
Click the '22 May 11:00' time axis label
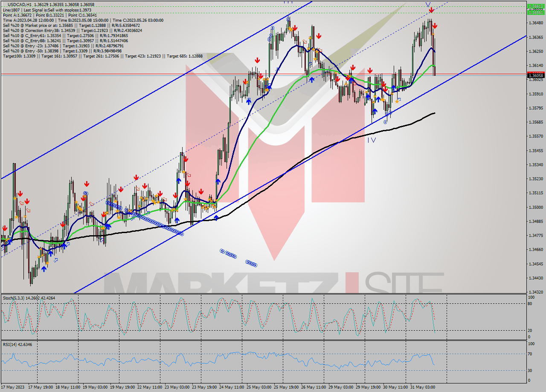(x=150, y=387)
